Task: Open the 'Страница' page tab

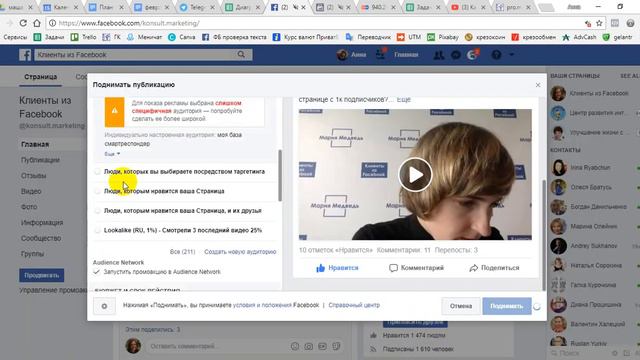Action: pos(40,77)
